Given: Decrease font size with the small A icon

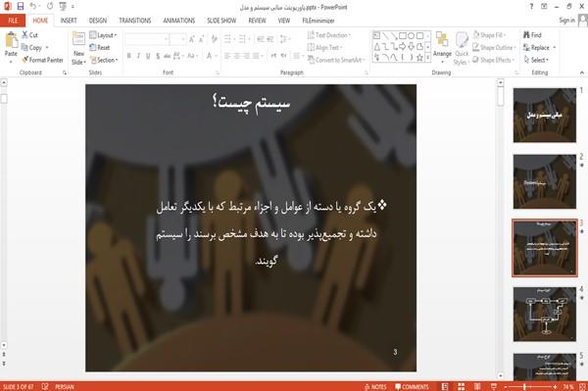Looking at the screenshot, I should tap(201, 38).
